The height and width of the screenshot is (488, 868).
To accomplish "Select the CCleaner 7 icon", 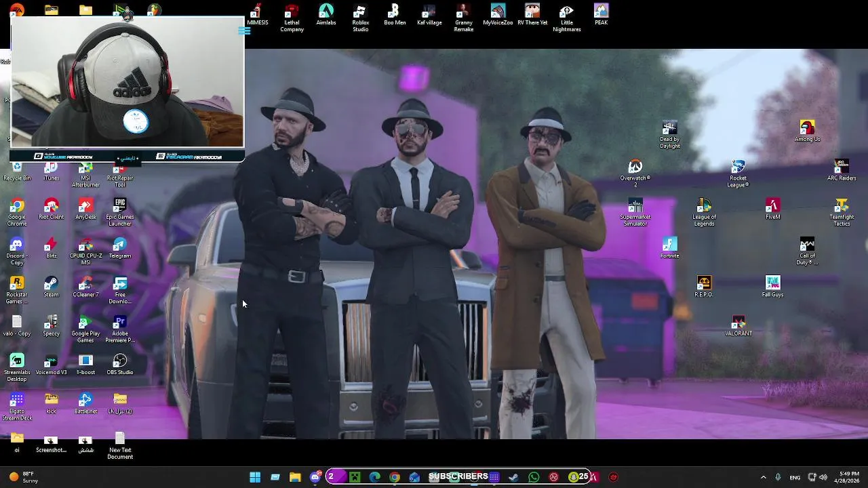I will point(85,286).
